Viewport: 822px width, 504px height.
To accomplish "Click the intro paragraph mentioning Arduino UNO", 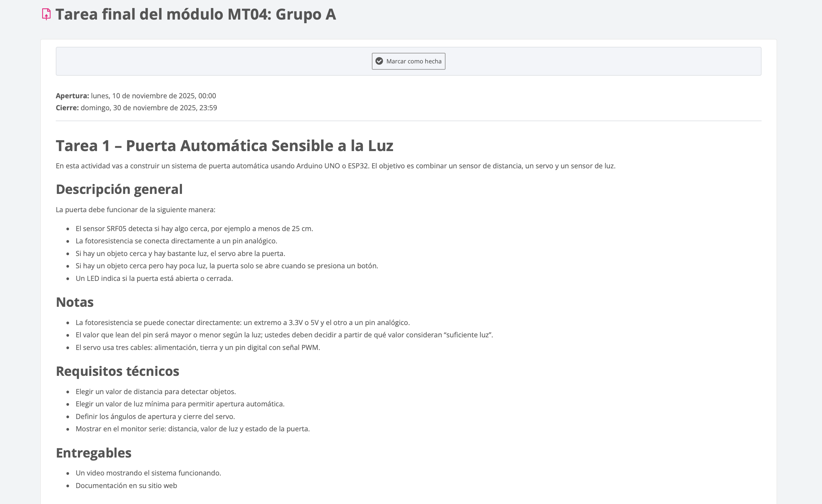I will 335,166.
